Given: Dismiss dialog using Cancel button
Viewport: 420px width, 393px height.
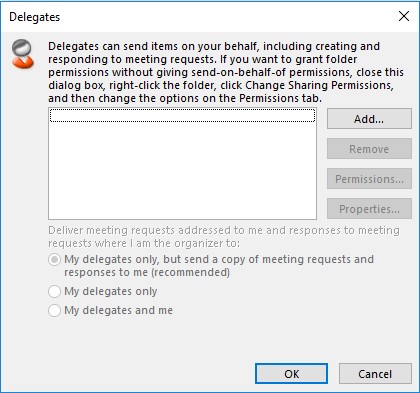Looking at the screenshot, I should (375, 374).
